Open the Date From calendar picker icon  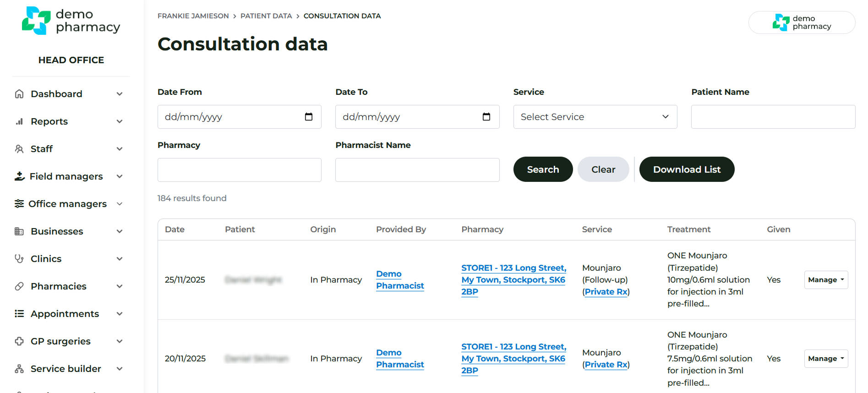coord(309,117)
